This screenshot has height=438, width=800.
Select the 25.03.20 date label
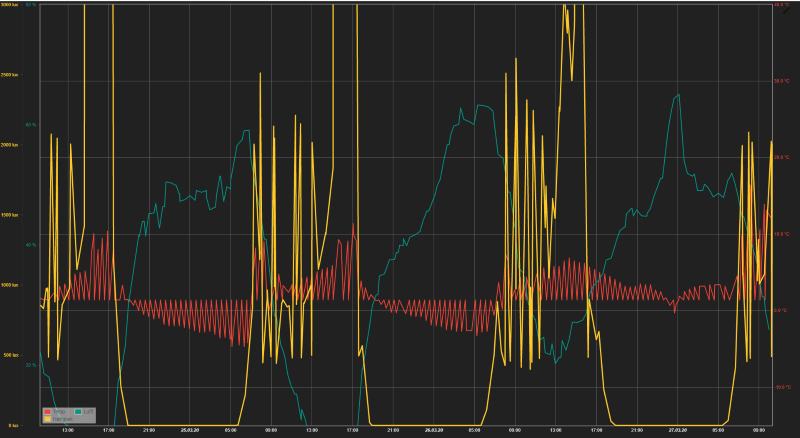click(x=189, y=430)
